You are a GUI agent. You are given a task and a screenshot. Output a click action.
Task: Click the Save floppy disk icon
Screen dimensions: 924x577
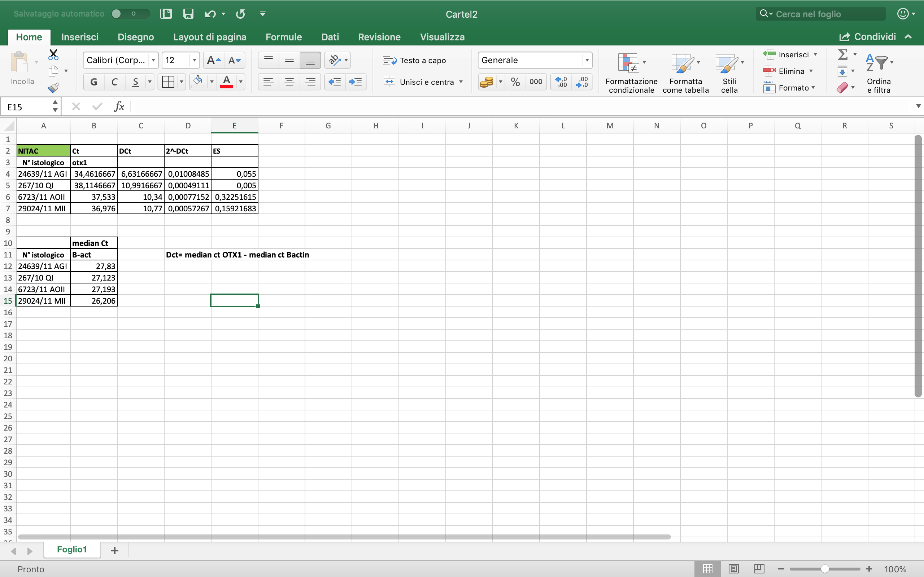(188, 14)
